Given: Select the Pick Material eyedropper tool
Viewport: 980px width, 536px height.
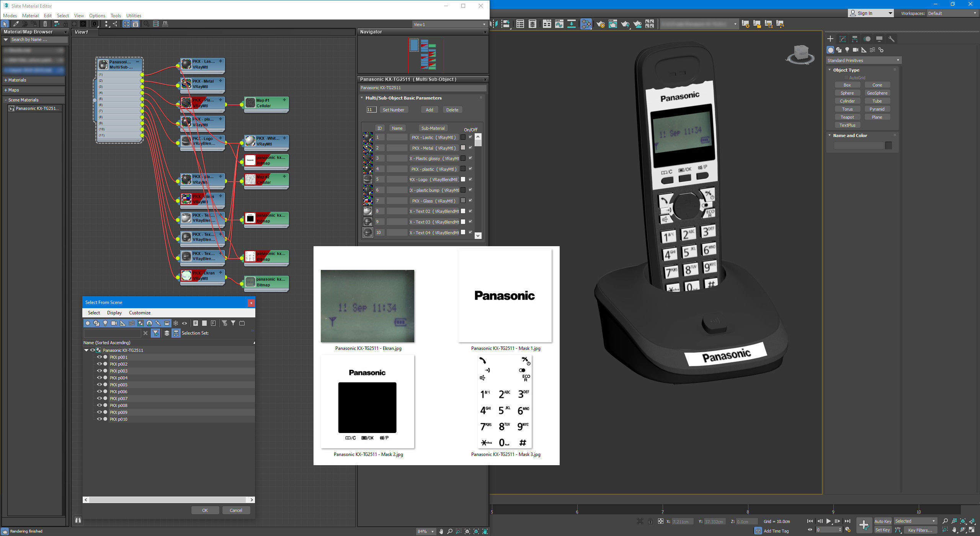Looking at the screenshot, I should point(16,24).
